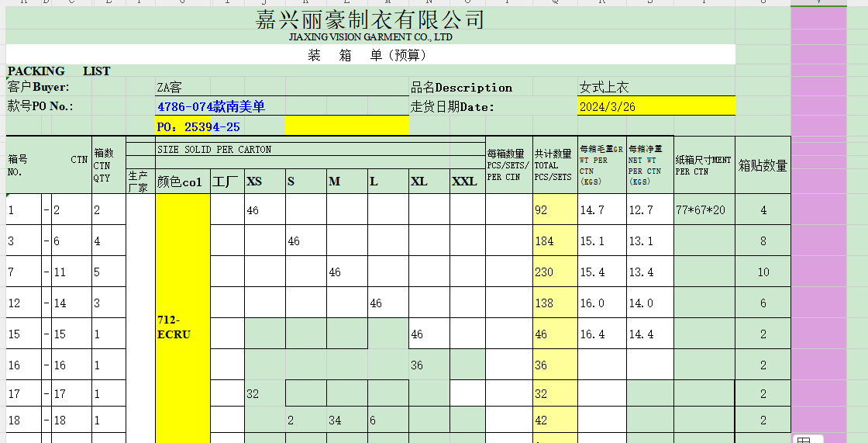Click the buyer value cell ZA客

170,88
